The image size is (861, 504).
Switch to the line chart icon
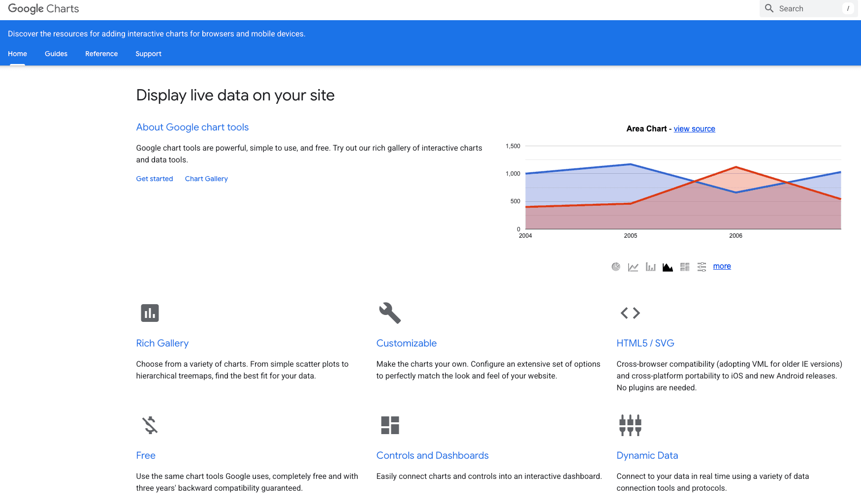coord(633,267)
